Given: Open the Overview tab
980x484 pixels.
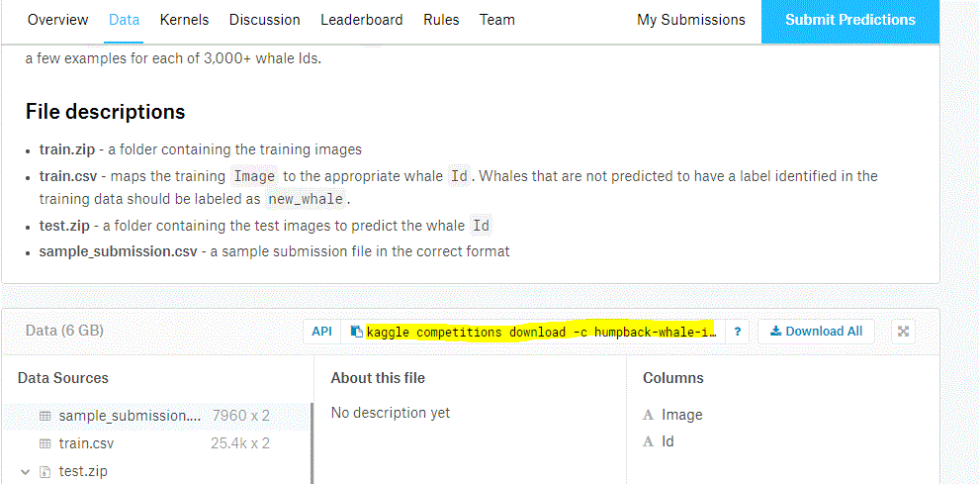Looking at the screenshot, I should coord(57,20).
